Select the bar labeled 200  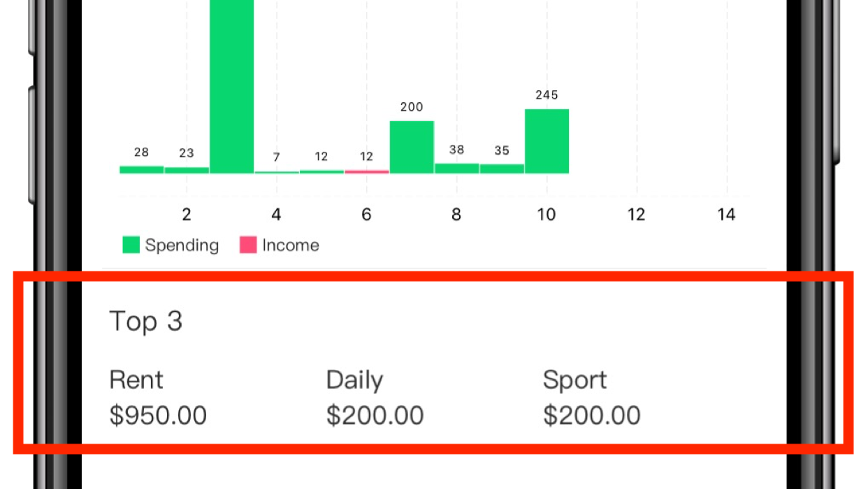[412, 147]
